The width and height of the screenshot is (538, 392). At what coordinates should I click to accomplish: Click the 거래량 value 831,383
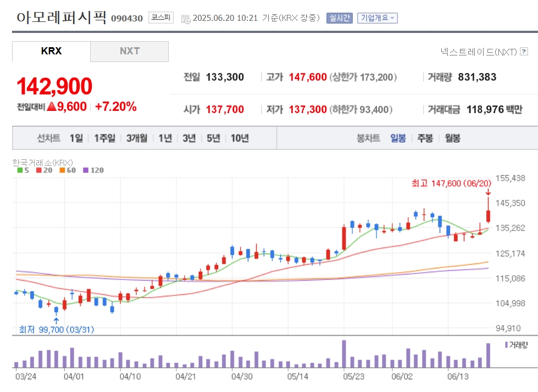pos(477,77)
